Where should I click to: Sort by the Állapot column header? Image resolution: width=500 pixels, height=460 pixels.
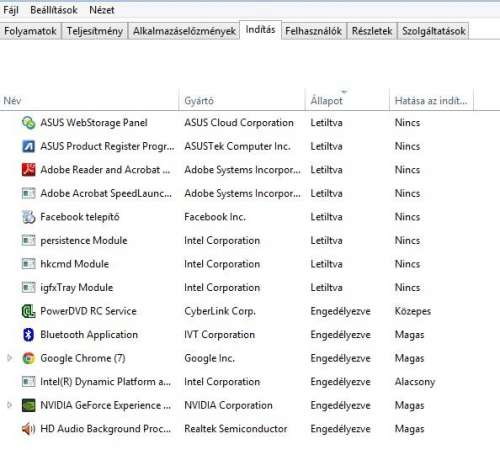(x=347, y=100)
